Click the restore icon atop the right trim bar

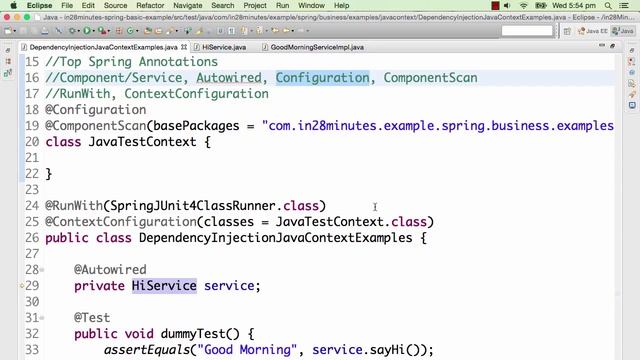pyautogui.click(x=632, y=50)
